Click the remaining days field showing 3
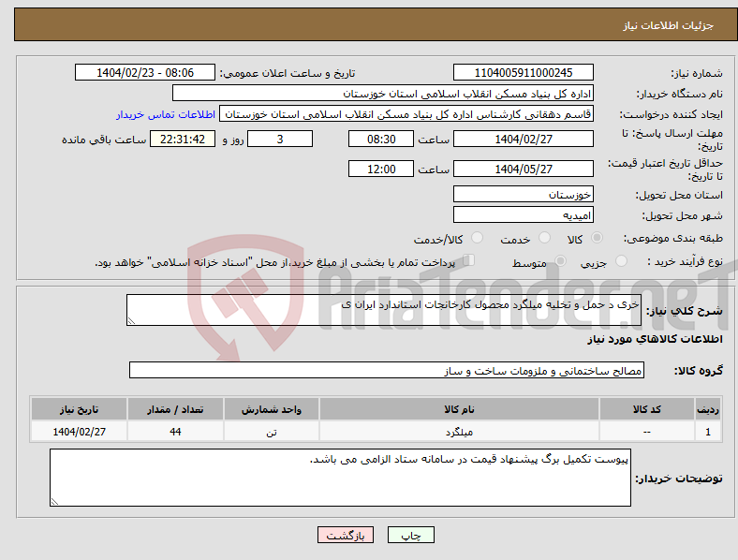The image size is (738, 560). [x=280, y=139]
